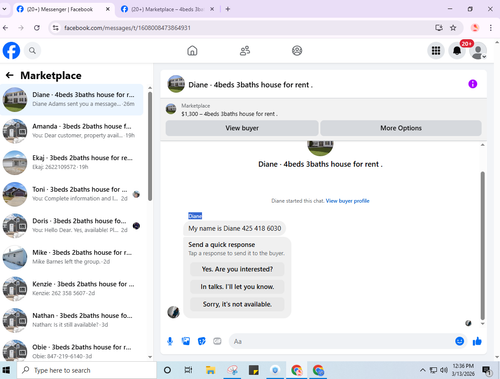Image resolution: width=500 pixels, height=379 pixels.
Task: Select quick response 'Yes. Are you interested?'
Action: pos(237,269)
